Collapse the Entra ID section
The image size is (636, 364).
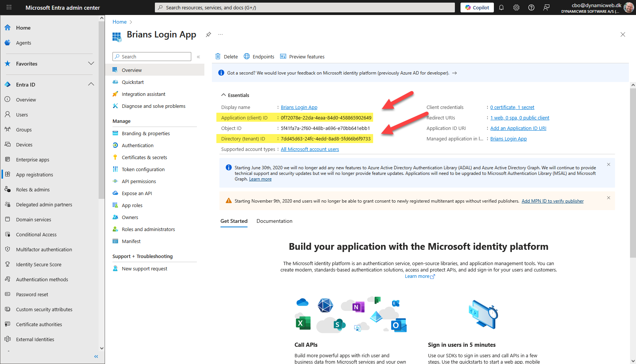click(91, 85)
